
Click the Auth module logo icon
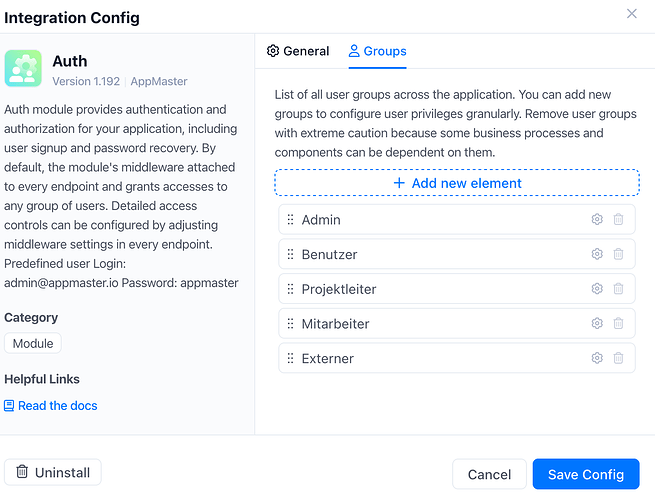pyautogui.click(x=23, y=68)
